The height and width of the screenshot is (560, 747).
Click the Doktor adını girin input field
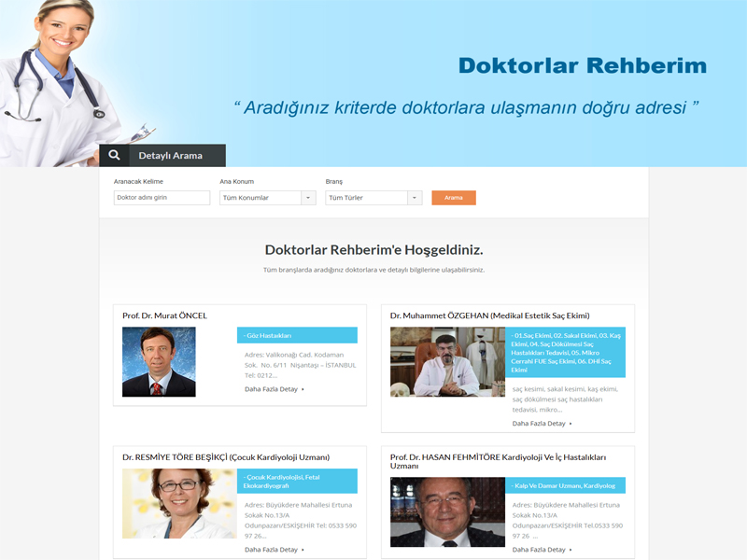(162, 198)
